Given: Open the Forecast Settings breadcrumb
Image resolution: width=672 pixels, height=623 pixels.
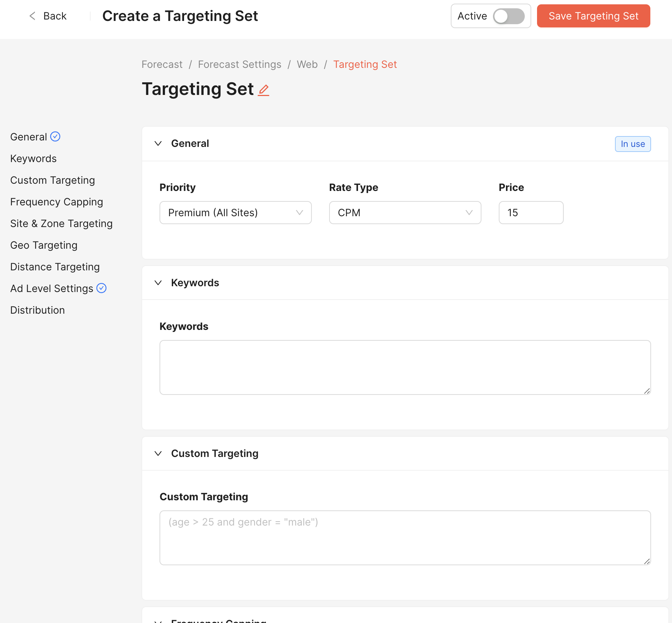Looking at the screenshot, I should tap(240, 64).
